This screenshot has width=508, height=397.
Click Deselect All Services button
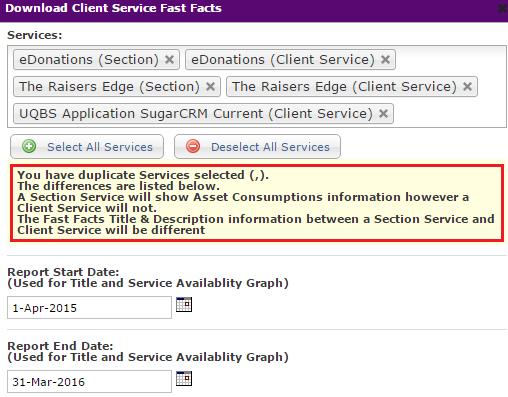click(257, 147)
